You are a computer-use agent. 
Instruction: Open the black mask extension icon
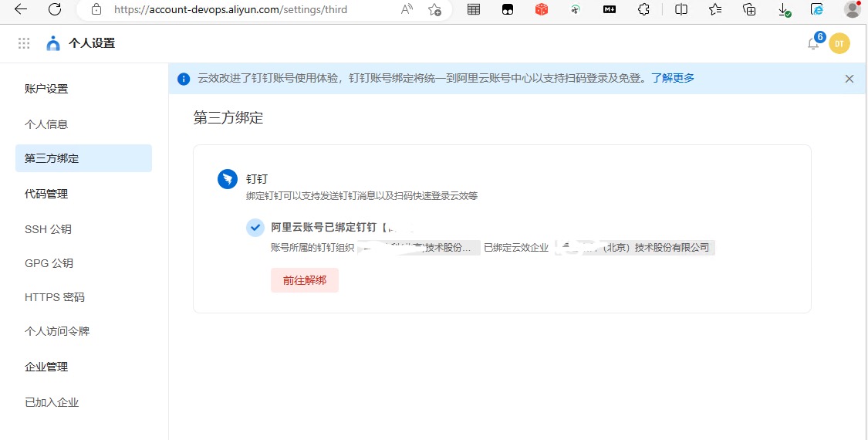click(508, 8)
